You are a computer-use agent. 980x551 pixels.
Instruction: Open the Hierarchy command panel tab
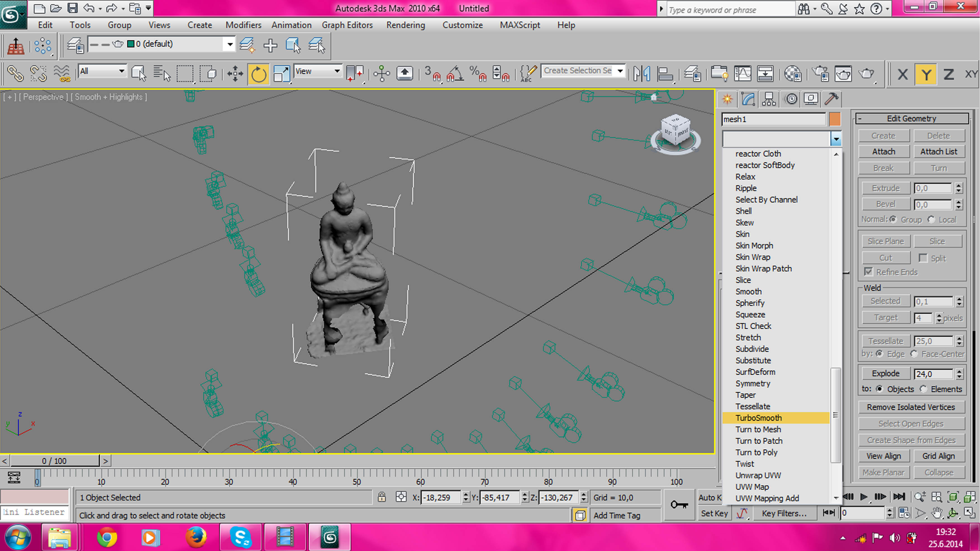pos(769,99)
